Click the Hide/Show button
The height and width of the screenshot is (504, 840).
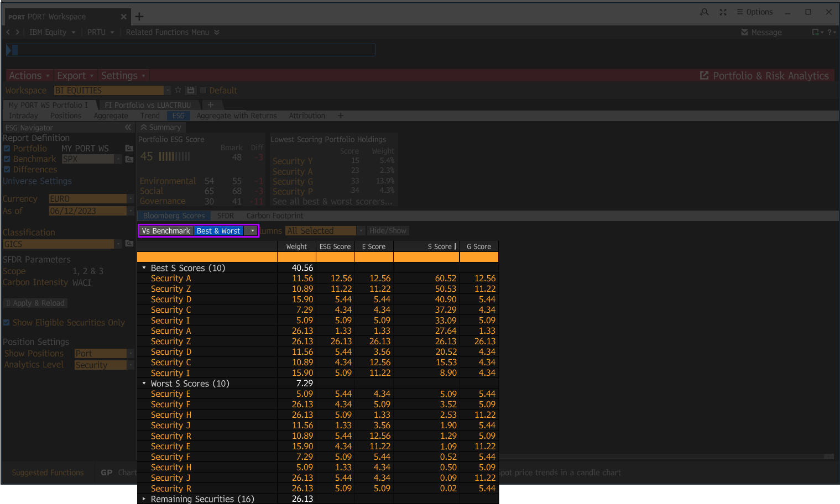pyautogui.click(x=388, y=231)
